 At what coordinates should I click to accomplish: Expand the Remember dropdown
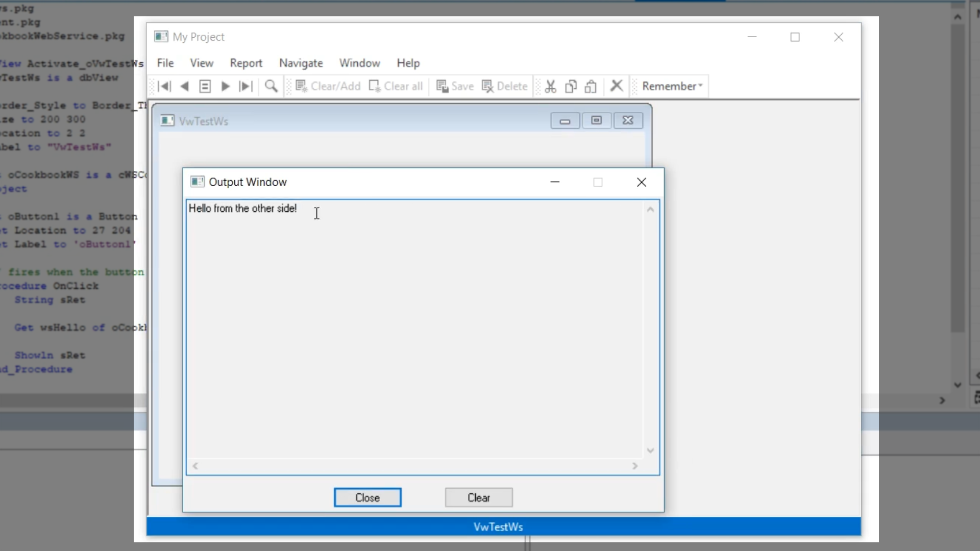coord(672,86)
